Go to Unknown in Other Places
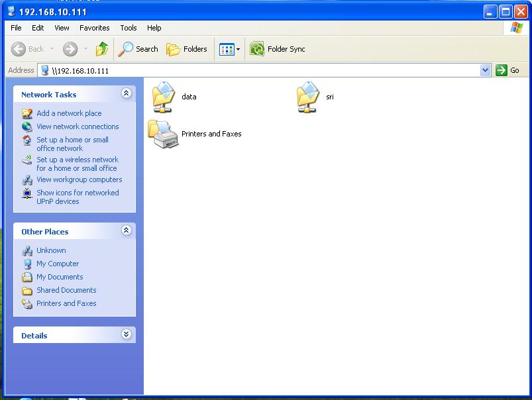This screenshot has height=400, width=532. 51,251
